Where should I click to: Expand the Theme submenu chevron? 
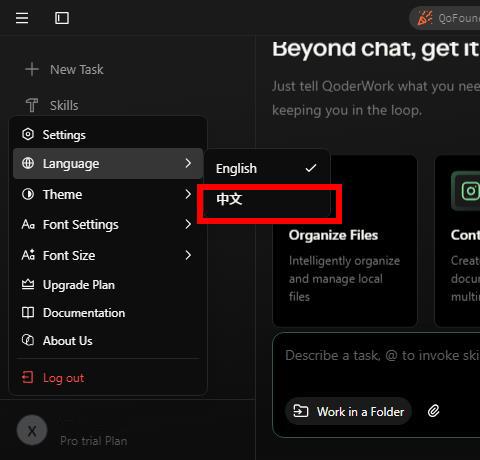[x=188, y=194]
